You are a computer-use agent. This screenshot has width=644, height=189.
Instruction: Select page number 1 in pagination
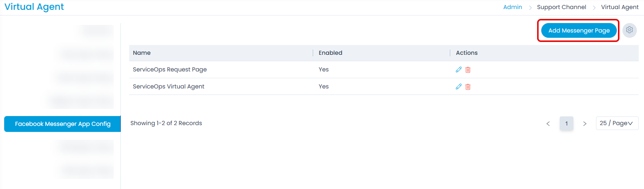tap(566, 124)
